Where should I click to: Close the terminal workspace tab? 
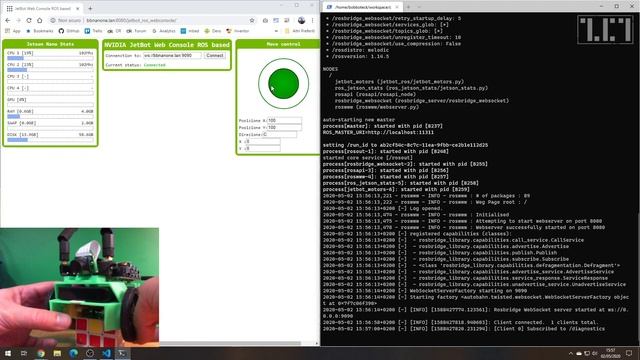point(397,7)
